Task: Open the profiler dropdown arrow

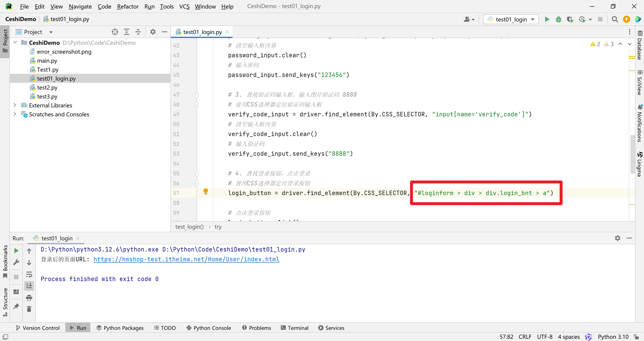Action: [x=590, y=19]
